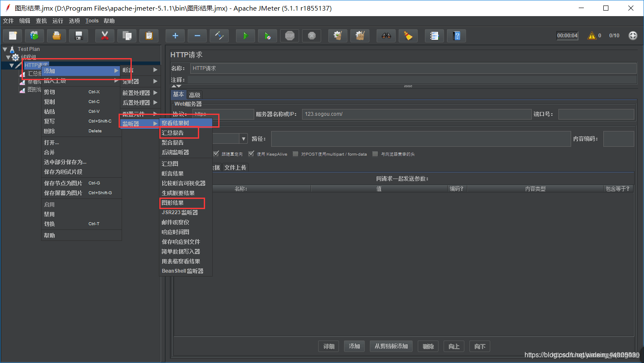Viewport: 644px width, 363px height.
Task: Click the Cut scissors toolbar icon
Action: 105,36
